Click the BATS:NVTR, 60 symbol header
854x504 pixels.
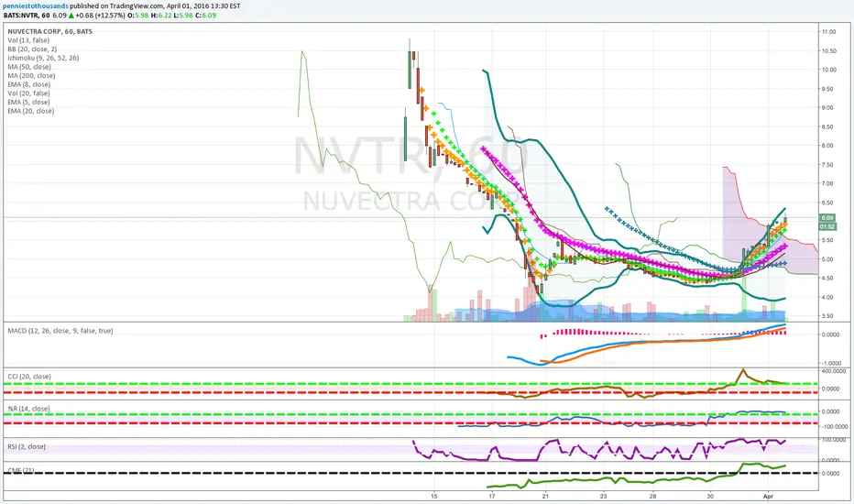click(27, 16)
